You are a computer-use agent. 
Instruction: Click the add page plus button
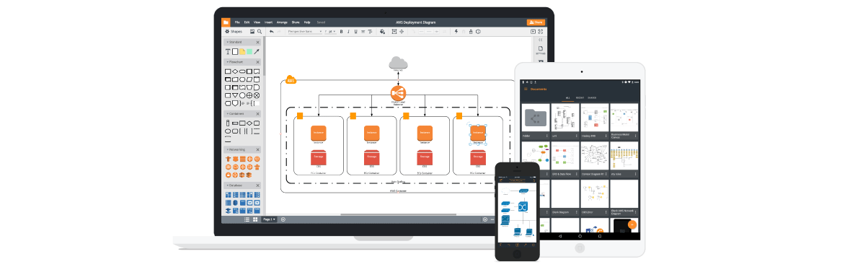tap(283, 219)
